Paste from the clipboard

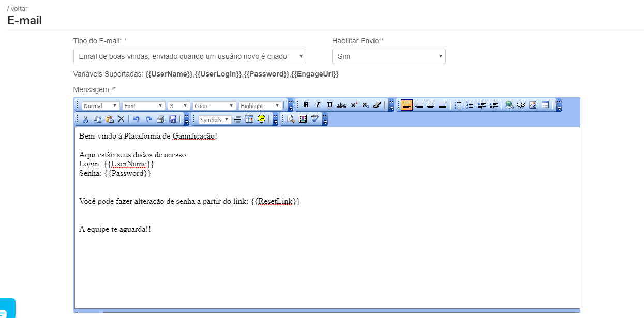[109, 119]
